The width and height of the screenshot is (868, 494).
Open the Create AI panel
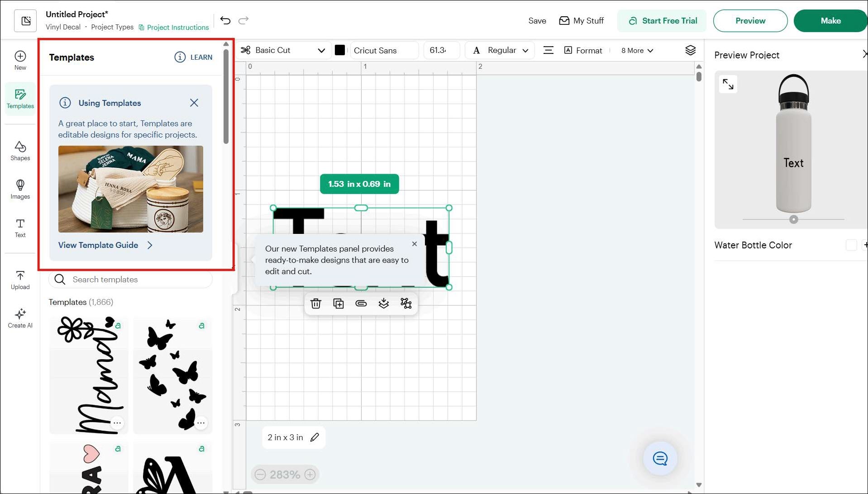pos(20,318)
